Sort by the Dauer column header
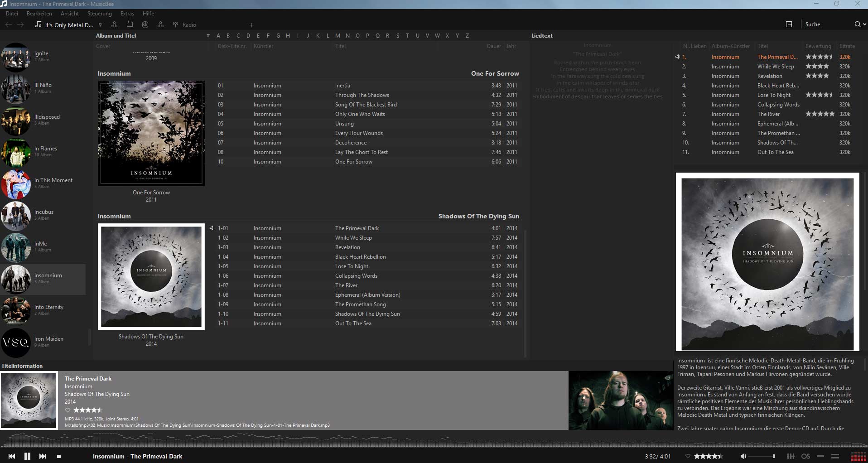The width and height of the screenshot is (868, 463). [x=494, y=46]
